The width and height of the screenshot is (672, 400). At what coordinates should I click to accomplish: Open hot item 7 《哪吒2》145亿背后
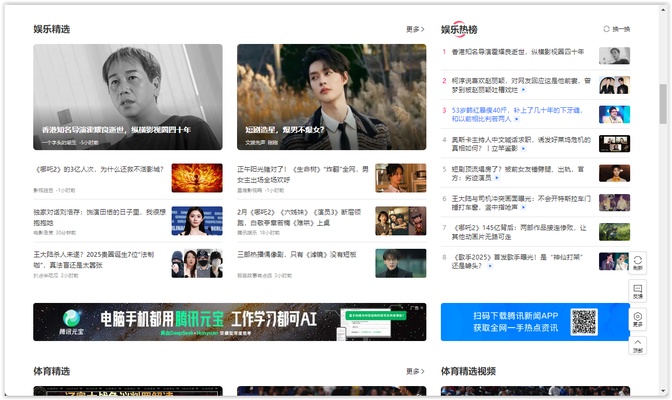pos(519,232)
